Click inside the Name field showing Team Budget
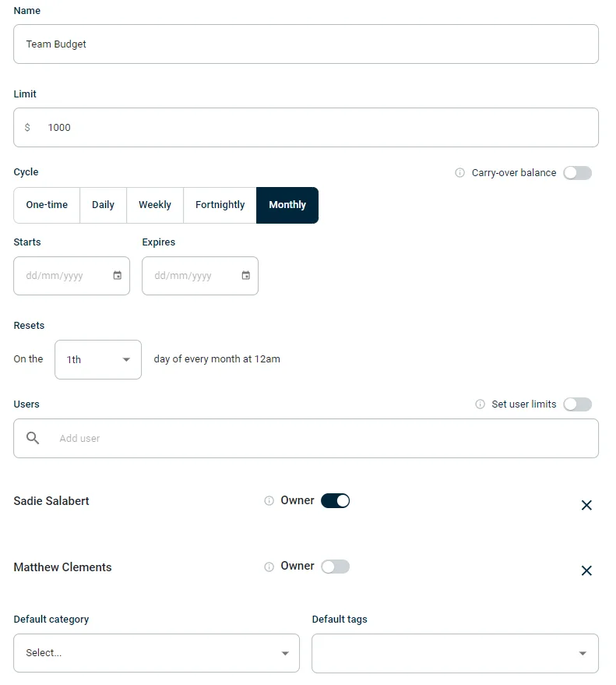The width and height of the screenshot is (616, 685). (305, 44)
